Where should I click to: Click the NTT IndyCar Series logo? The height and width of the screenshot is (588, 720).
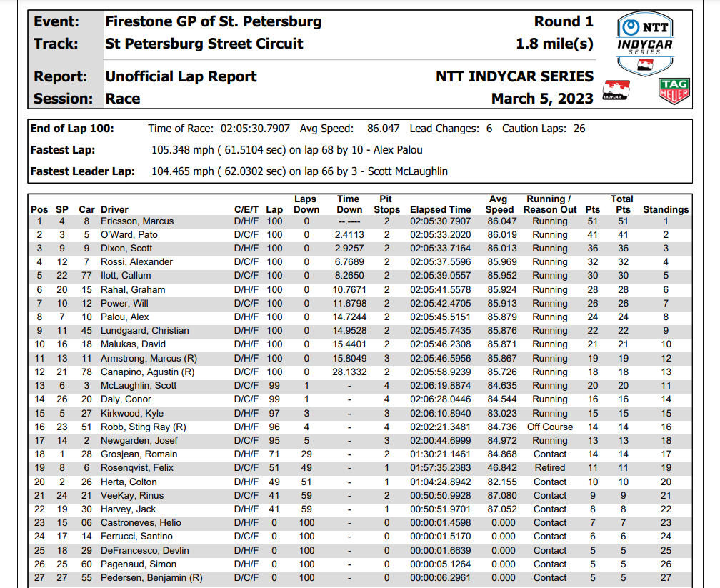click(645, 43)
